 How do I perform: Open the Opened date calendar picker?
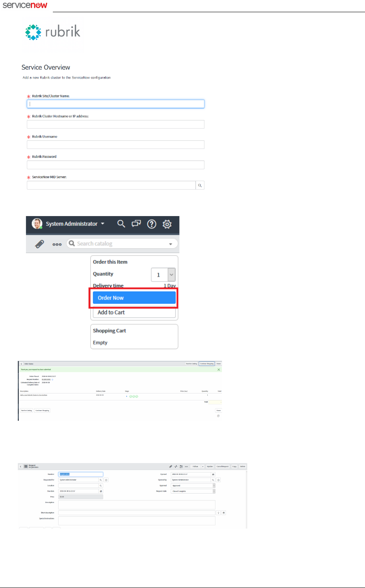213,474
